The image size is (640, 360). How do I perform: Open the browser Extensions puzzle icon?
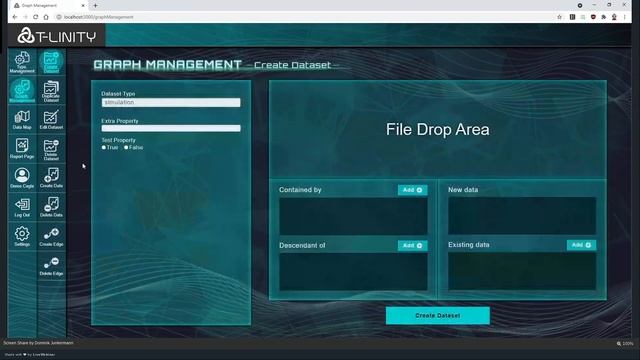coord(604,17)
